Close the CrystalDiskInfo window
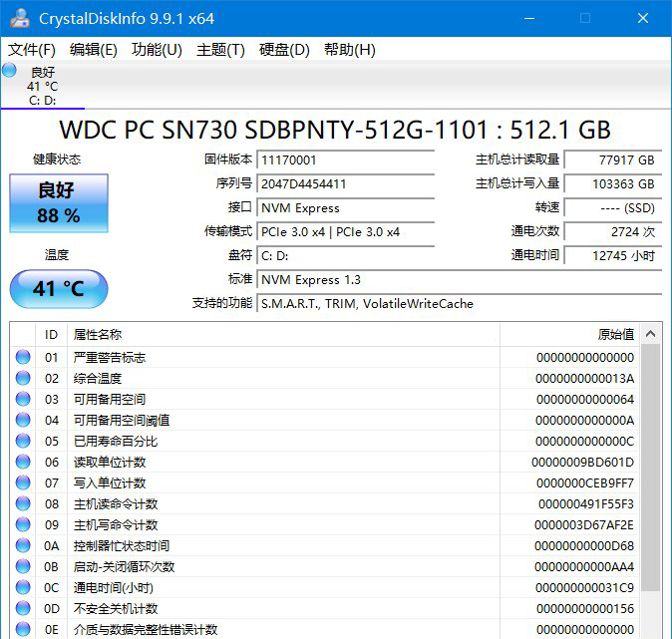This screenshot has width=672, height=639. point(642,18)
